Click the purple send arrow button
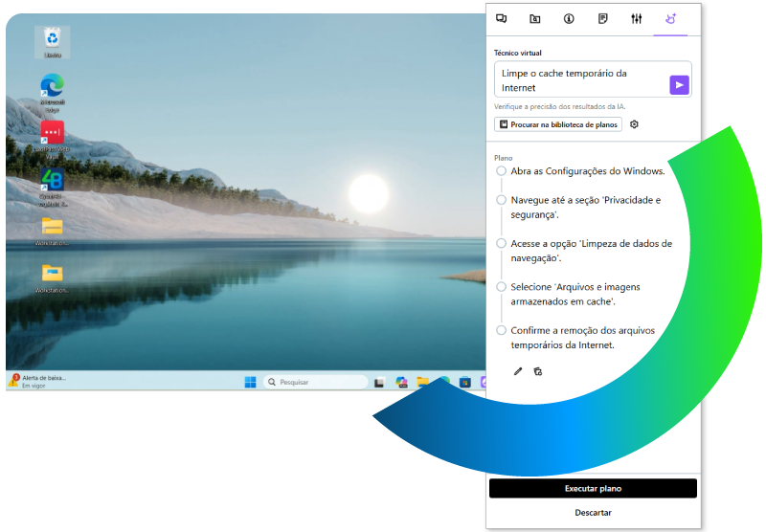 pyautogui.click(x=679, y=85)
